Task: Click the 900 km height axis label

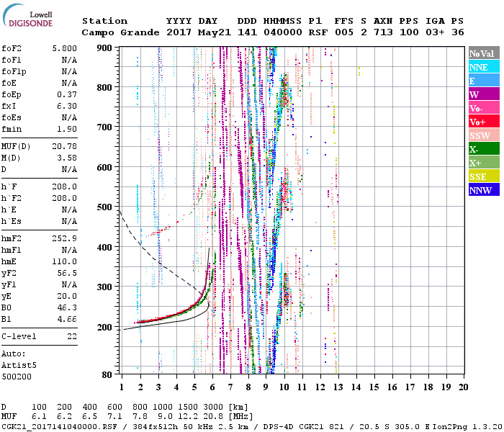Action: 104,48
